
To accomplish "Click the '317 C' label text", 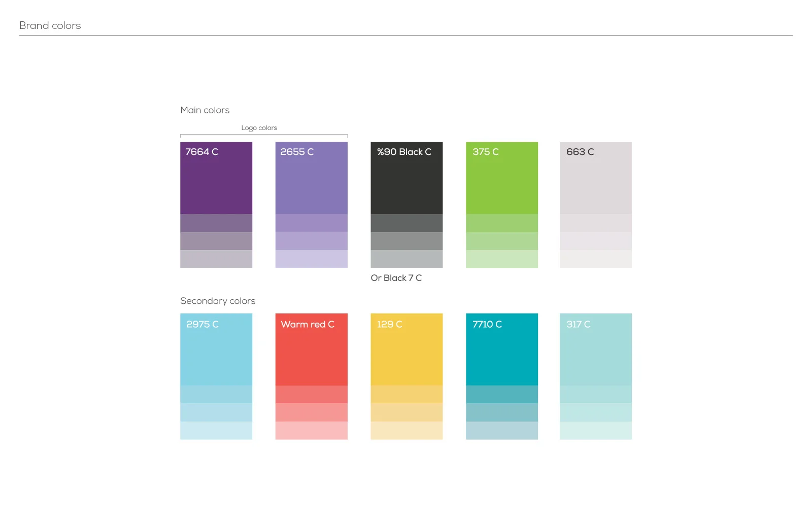I will click(x=579, y=324).
